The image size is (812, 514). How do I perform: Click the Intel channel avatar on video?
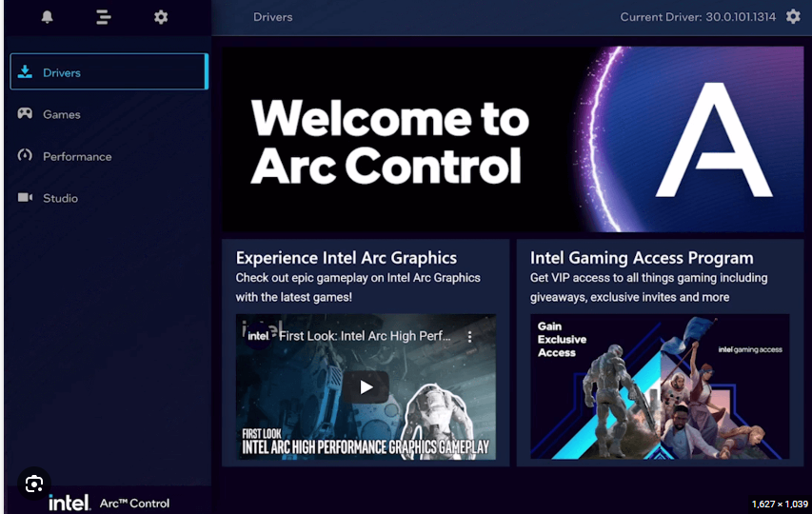coord(258,336)
